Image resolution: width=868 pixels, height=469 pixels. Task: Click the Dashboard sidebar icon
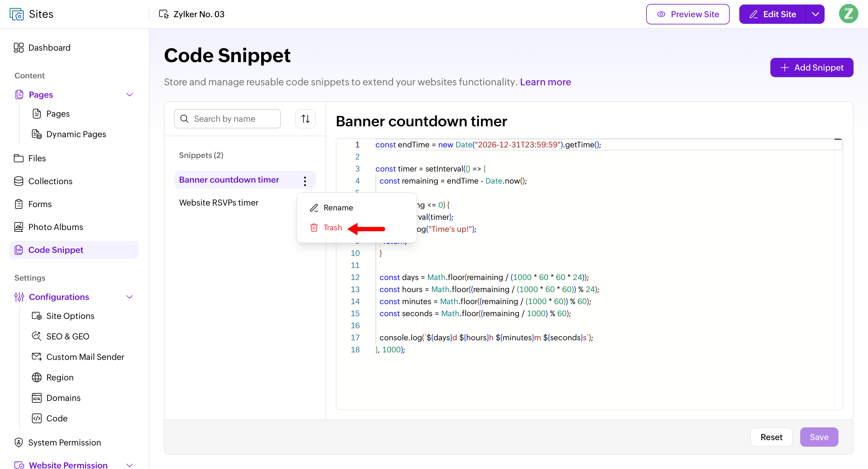[x=18, y=48]
